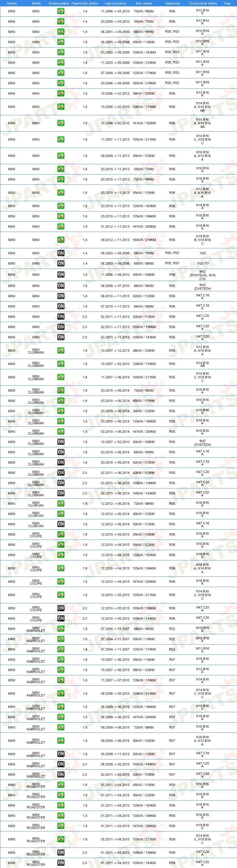
Task: Click petrol icon in Roadster 85kW / 115KM row
Action: point(61,785)
